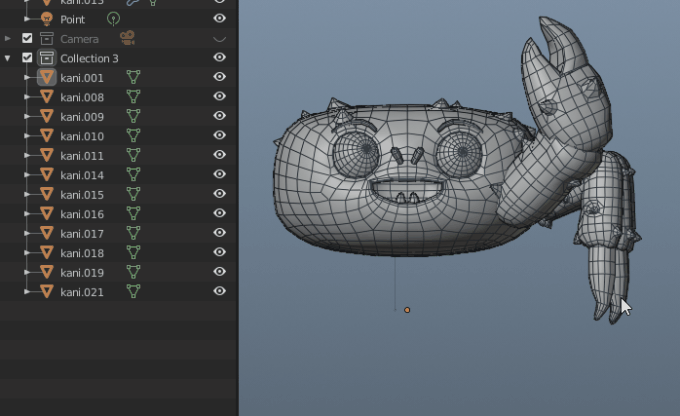Screen dimensions: 680x416
Task: Expand the kani.019 object row
Action: tap(27, 273)
